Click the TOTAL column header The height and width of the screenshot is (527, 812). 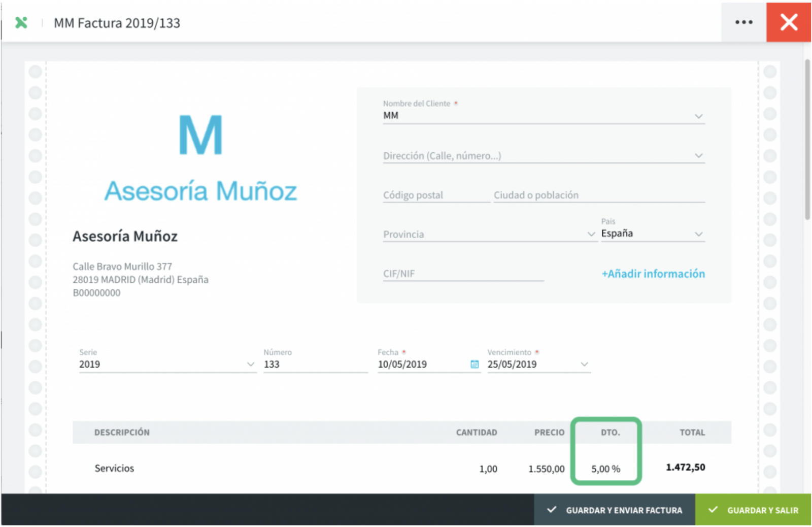click(692, 432)
